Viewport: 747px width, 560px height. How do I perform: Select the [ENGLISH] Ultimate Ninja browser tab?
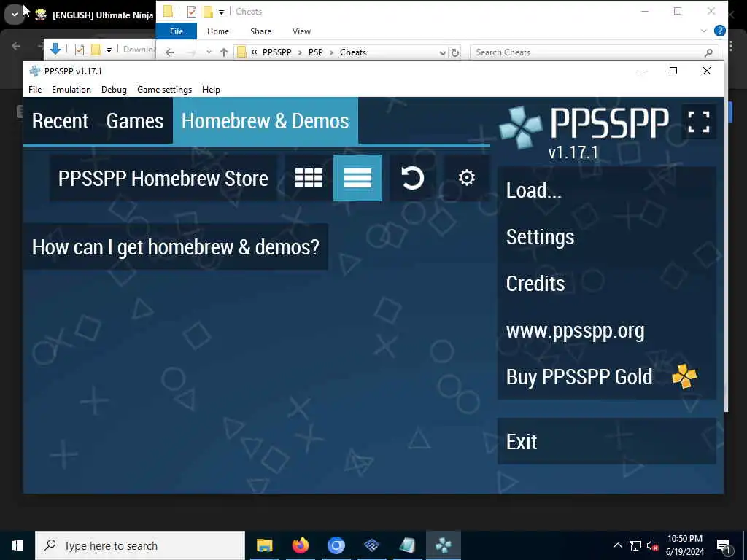tap(94, 15)
